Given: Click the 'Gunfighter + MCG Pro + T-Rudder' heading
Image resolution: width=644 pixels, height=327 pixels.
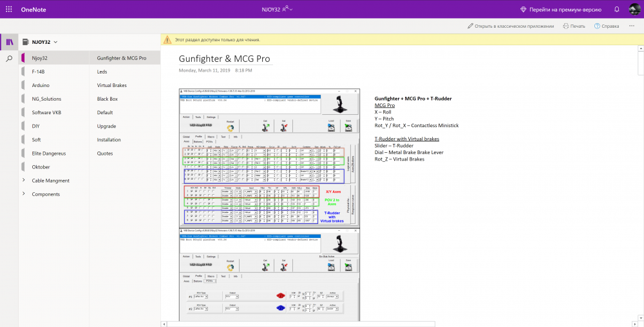Looking at the screenshot, I should click(413, 98).
